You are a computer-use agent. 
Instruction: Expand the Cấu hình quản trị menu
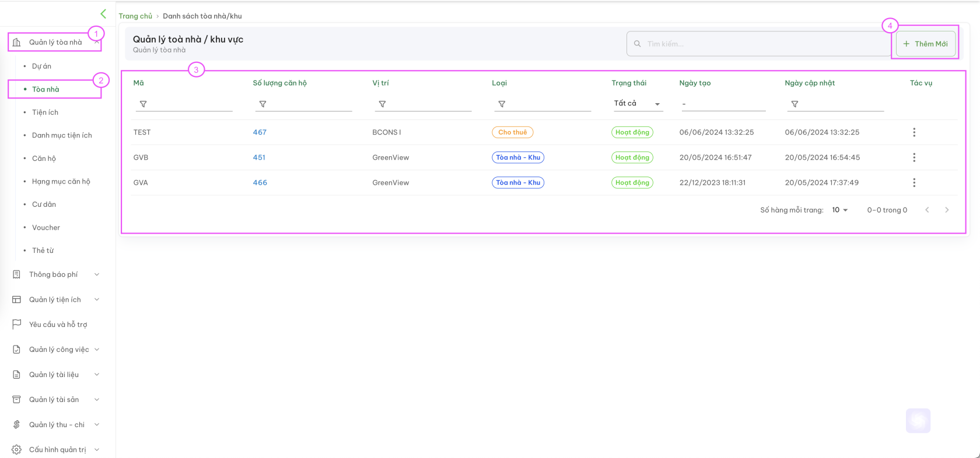click(x=97, y=450)
